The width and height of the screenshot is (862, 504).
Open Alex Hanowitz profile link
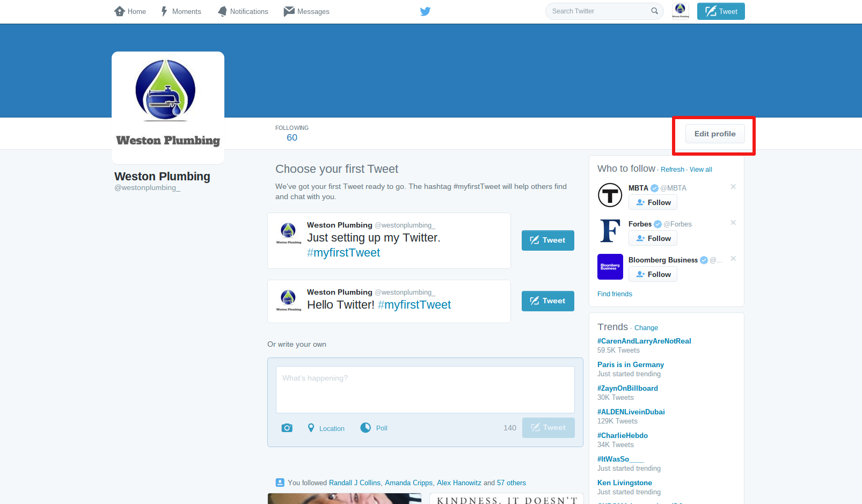pos(459,483)
